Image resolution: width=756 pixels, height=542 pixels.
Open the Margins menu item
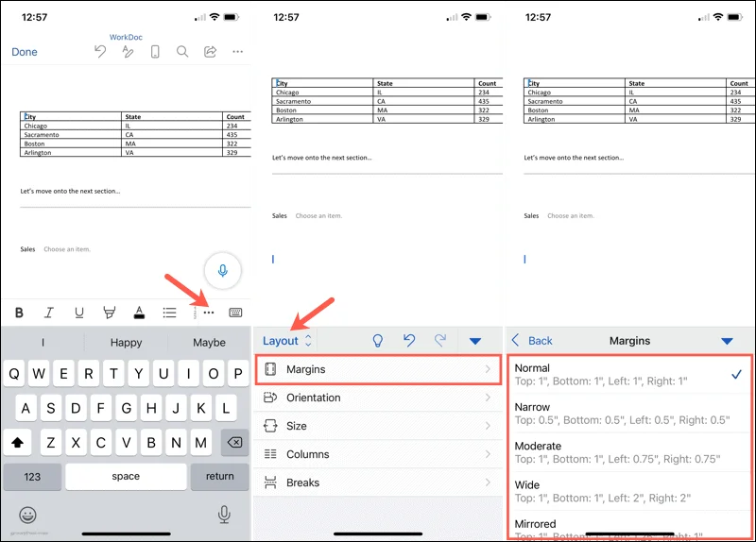point(378,369)
